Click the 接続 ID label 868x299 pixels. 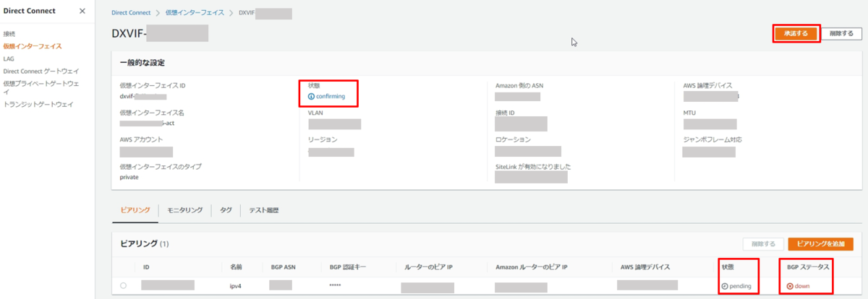coord(505,113)
